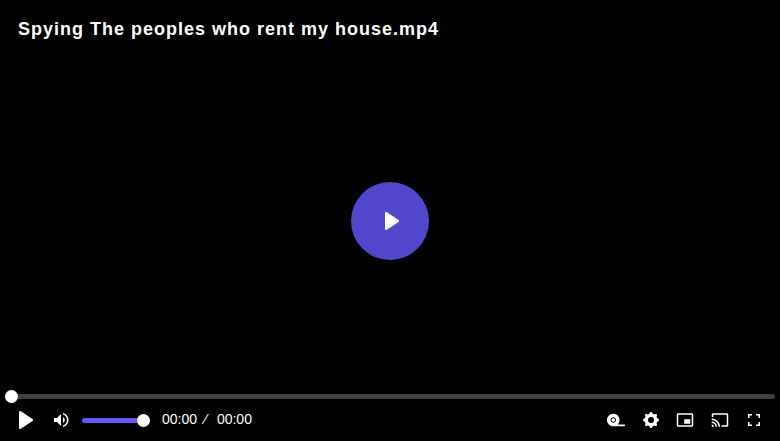Click the seek bar handle at the start
This screenshot has height=441, width=780.
[x=11, y=396]
